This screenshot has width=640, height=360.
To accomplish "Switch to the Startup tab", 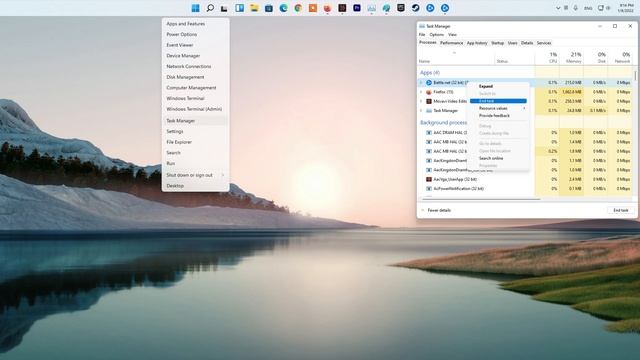I will (x=498, y=43).
